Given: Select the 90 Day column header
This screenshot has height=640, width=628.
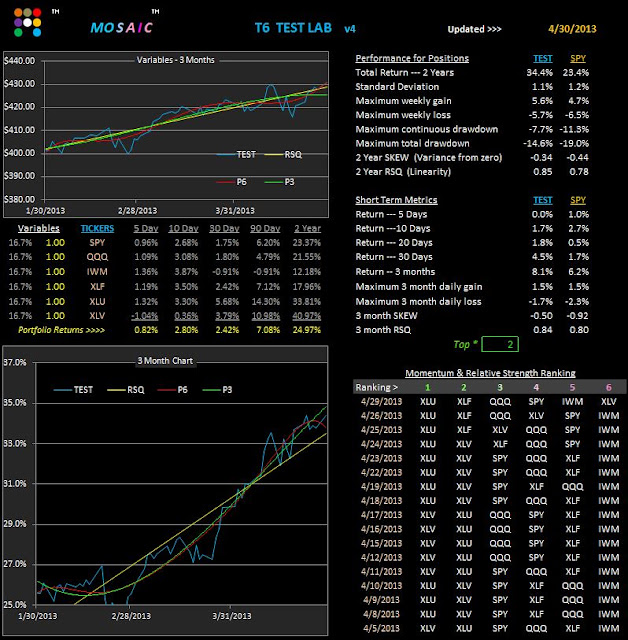Looking at the screenshot, I should 265,229.
